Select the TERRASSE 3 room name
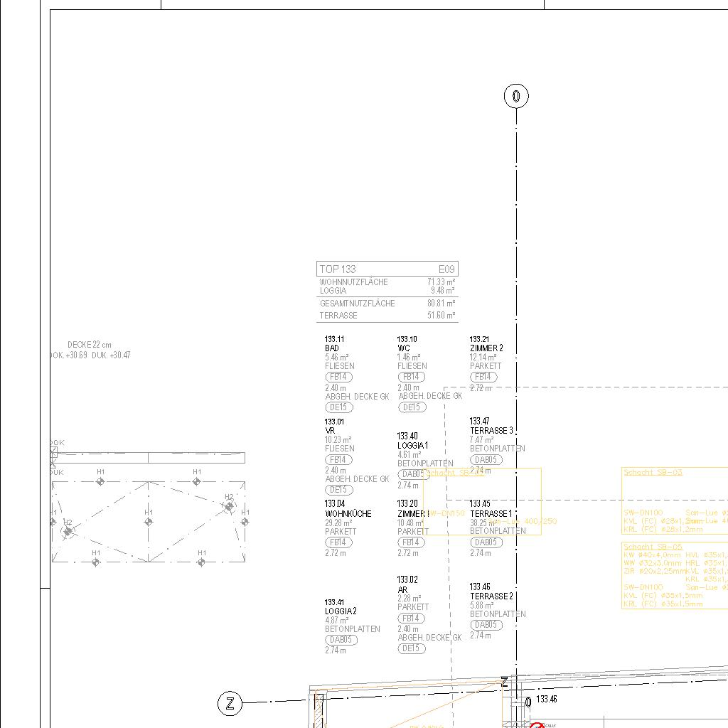This screenshot has width=728, height=728. [x=492, y=430]
